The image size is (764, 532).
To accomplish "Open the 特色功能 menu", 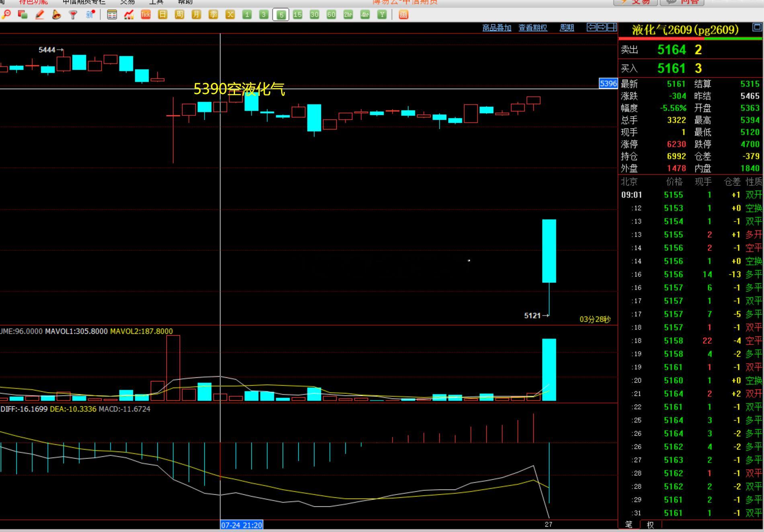I will tap(33, 2).
